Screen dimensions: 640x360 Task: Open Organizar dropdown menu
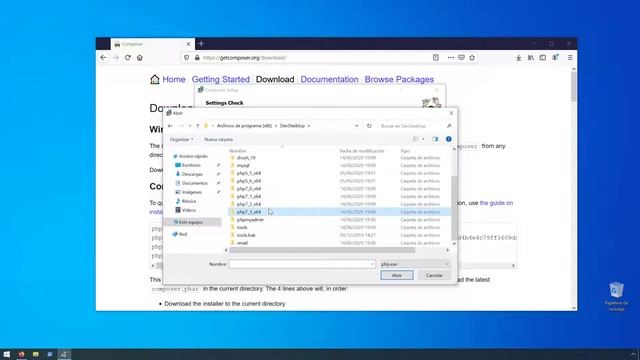click(x=182, y=140)
